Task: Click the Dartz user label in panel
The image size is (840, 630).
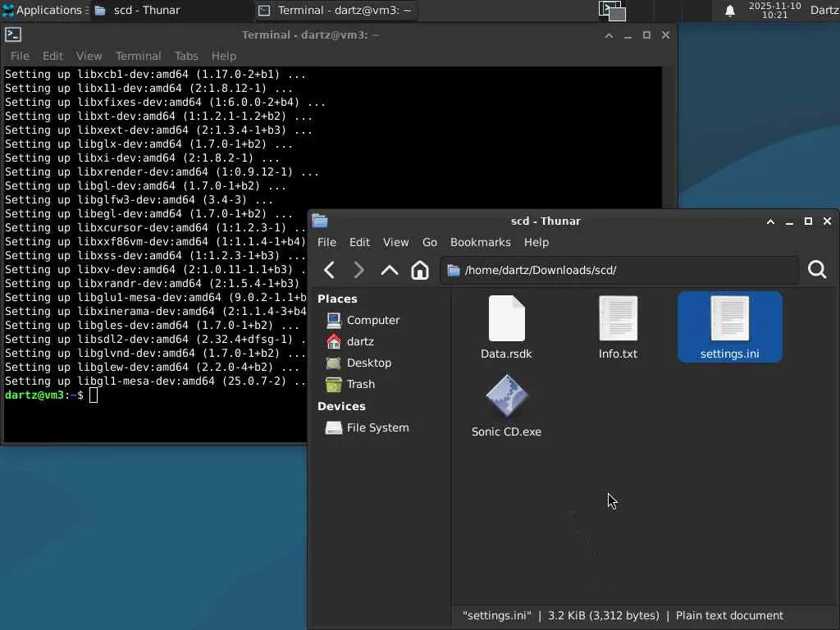Action: tap(824, 10)
